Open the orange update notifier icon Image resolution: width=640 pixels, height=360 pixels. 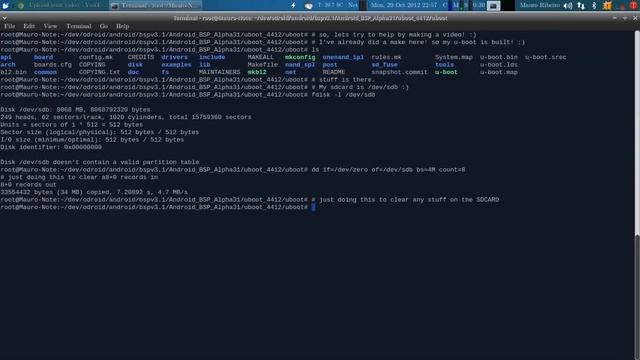coord(607,5)
